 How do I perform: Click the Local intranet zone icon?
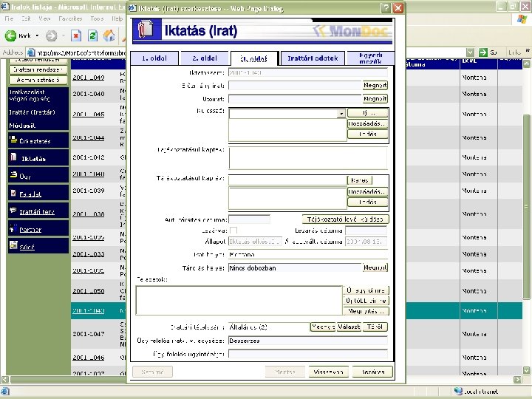tap(458, 391)
